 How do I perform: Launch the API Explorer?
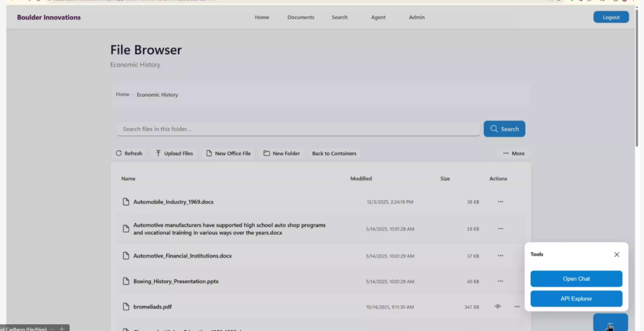point(576,298)
